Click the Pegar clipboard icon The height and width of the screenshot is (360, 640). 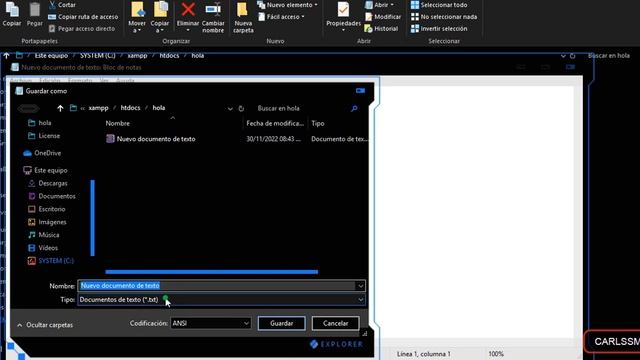click(x=35, y=10)
